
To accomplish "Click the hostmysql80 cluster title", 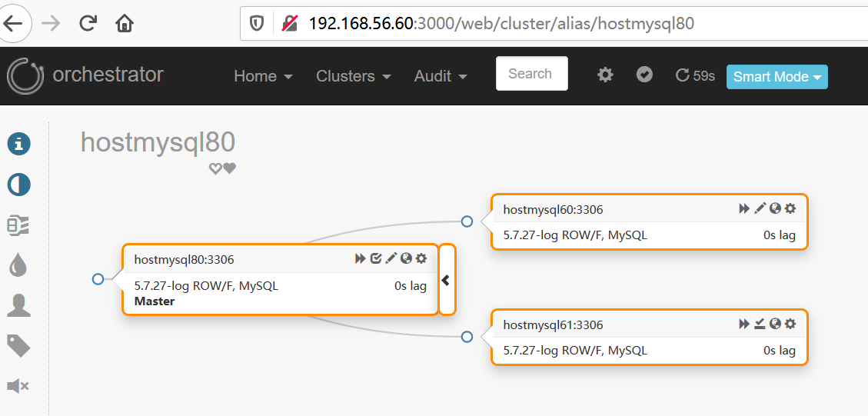I will tap(158, 141).
